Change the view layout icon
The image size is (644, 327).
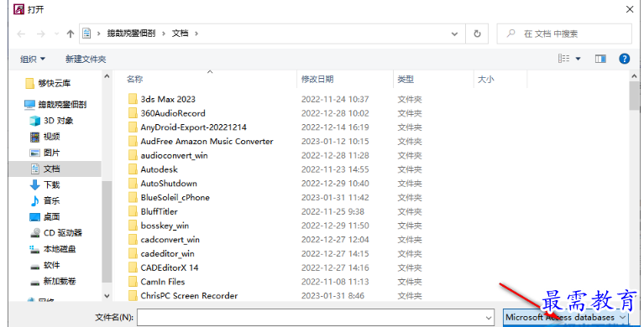click(x=563, y=59)
